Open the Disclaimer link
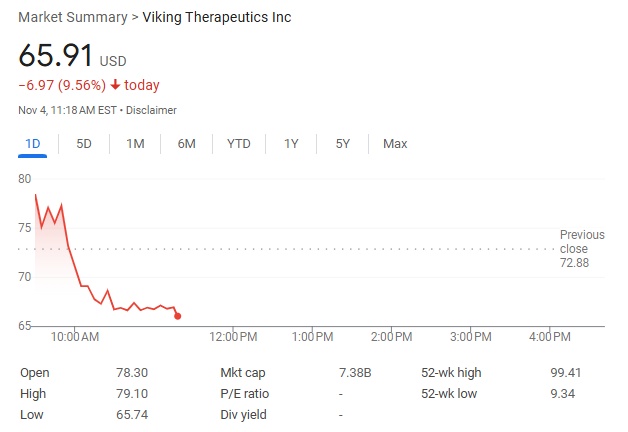 [x=151, y=110]
